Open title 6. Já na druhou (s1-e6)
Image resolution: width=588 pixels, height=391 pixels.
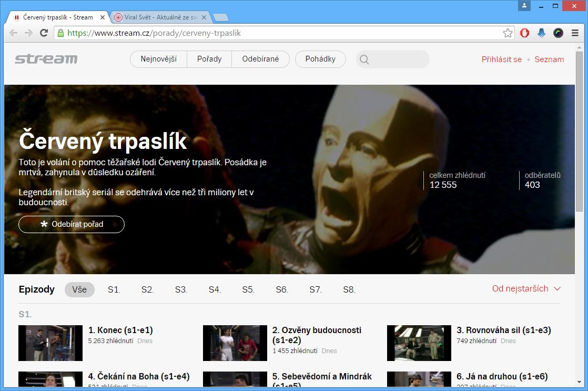[502, 376]
